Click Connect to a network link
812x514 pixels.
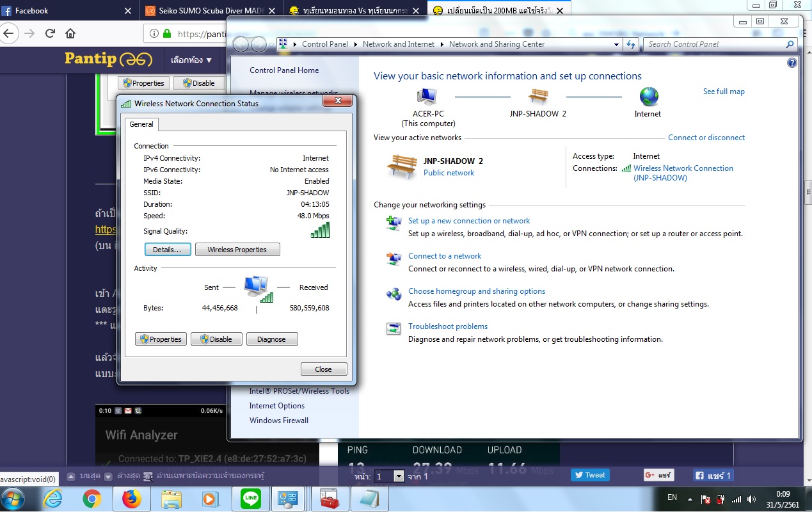(x=445, y=256)
